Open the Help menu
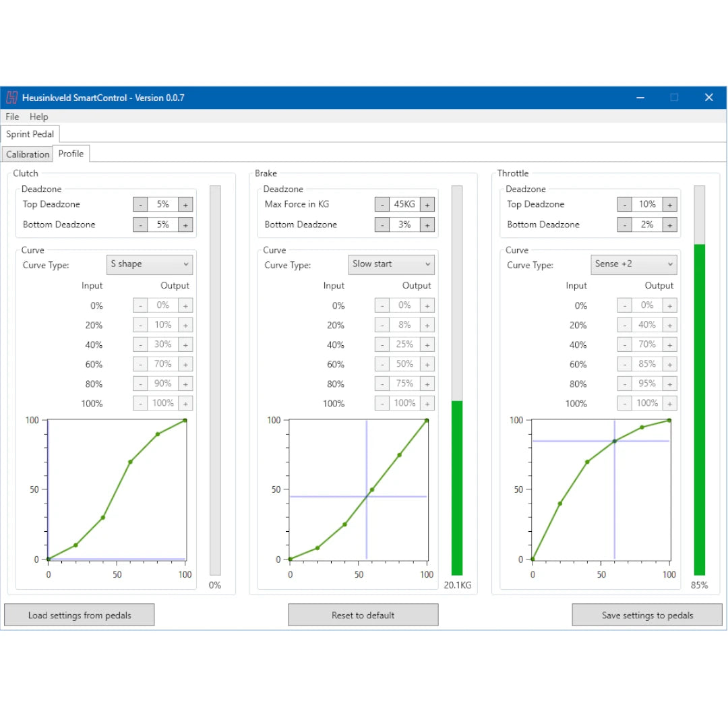Viewport: 728px width, 728px height. click(39, 117)
